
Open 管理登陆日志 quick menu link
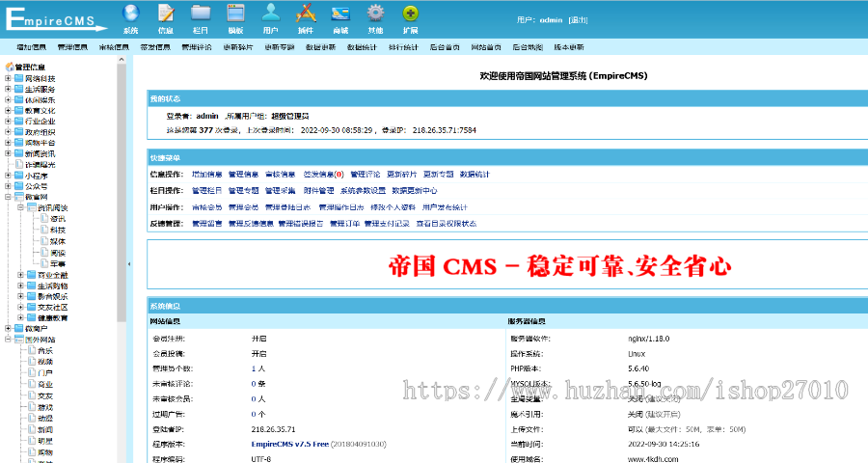point(287,207)
